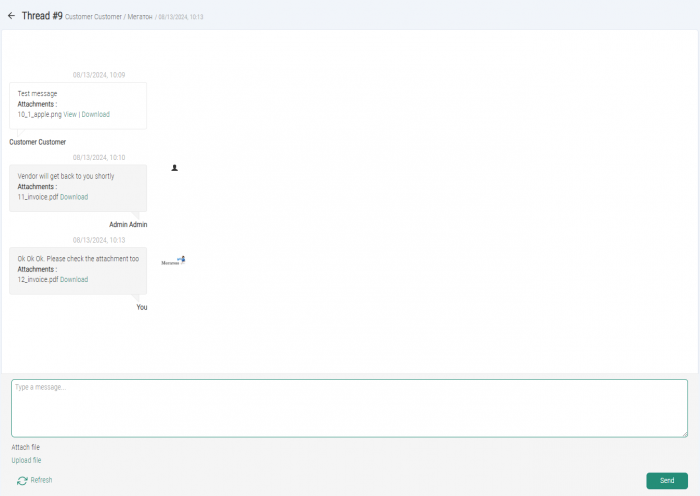Viewport: 700px width, 496px height.
Task: Click the Мегатон vendor logo thumbnail
Action: point(173,261)
